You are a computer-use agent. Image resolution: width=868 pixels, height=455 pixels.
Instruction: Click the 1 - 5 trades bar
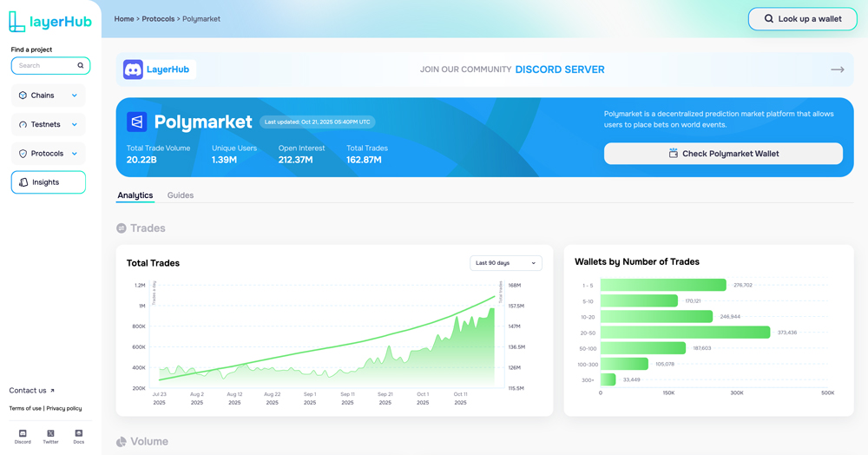(x=663, y=285)
